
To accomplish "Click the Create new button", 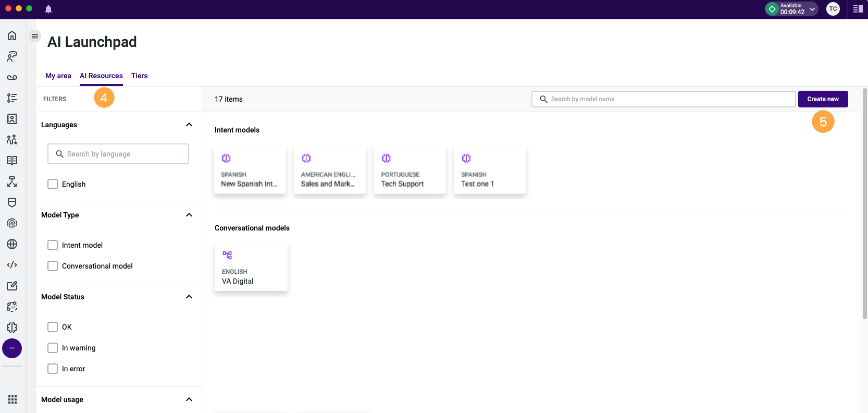I will (x=823, y=99).
